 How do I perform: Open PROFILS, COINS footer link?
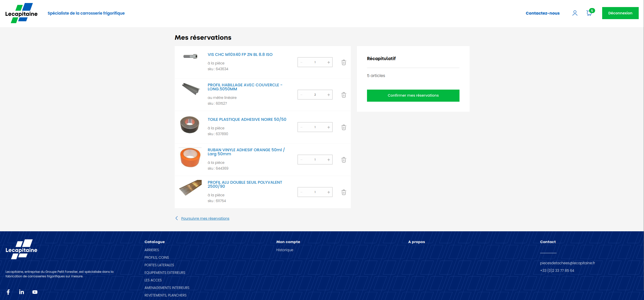[x=157, y=257]
